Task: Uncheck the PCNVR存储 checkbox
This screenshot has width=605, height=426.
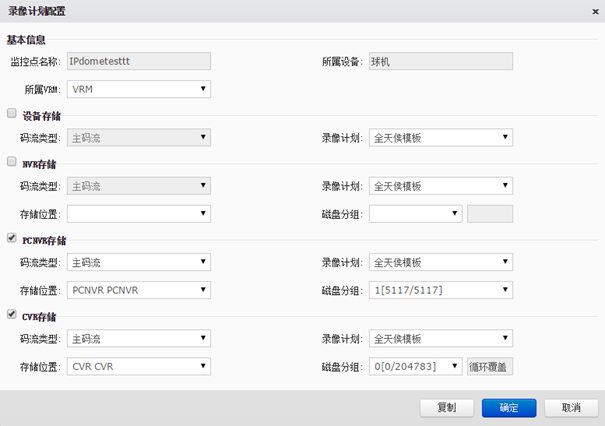Action: [12, 238]
